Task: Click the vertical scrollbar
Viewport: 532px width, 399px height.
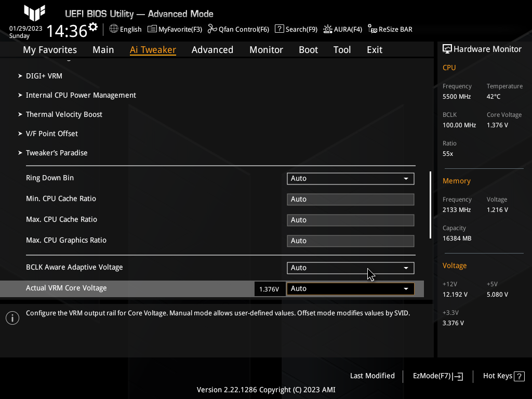Action: click(430, 205)
